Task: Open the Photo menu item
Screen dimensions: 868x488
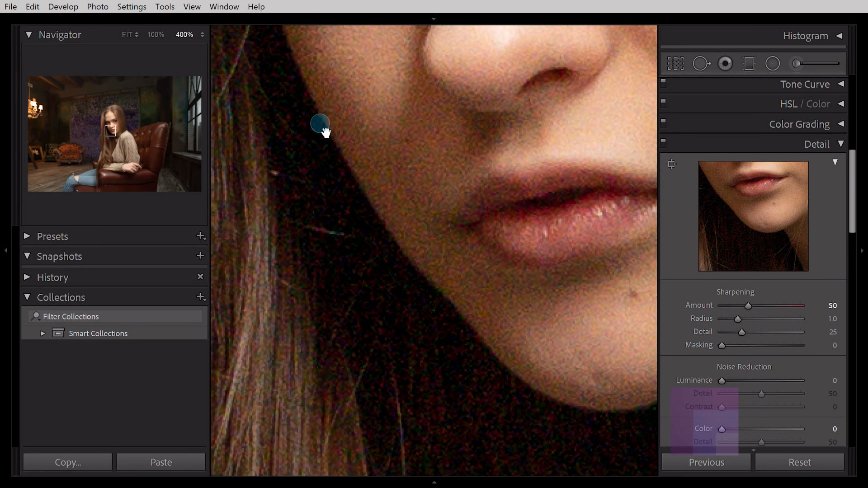Action: 97,7
